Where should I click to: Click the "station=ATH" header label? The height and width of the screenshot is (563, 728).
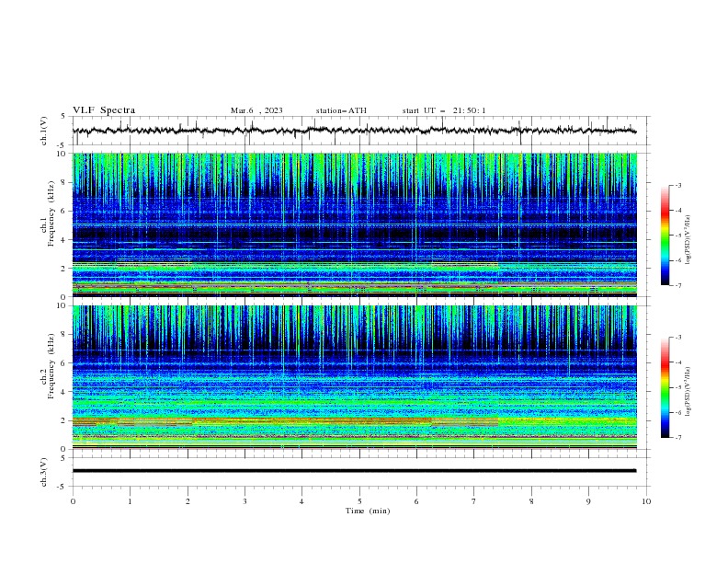(341, 110)
